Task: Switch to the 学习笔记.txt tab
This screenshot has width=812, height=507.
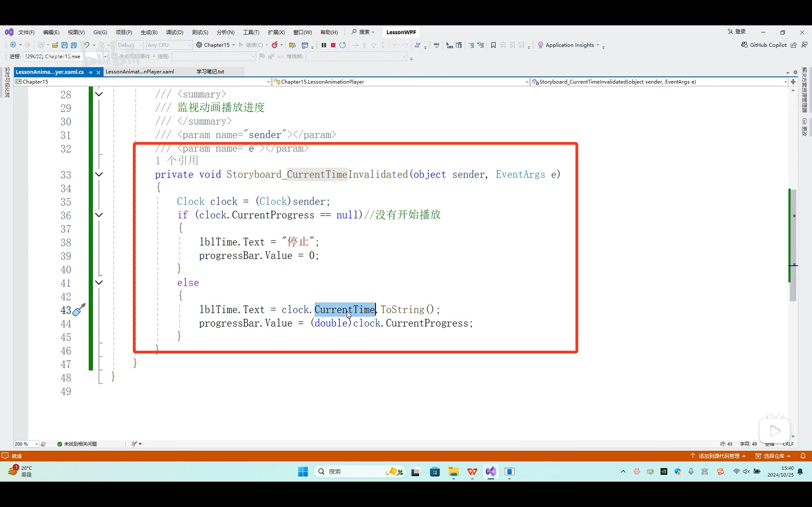Action: click(210, 72)
